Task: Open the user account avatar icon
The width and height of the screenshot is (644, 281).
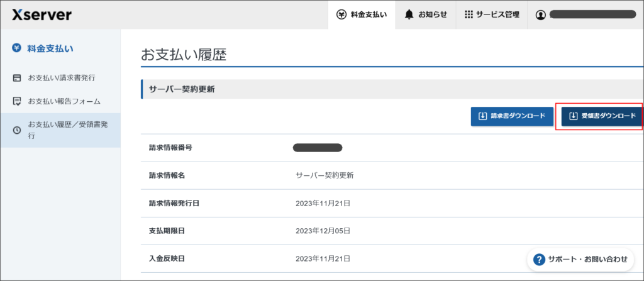Action: coord(540,15)
